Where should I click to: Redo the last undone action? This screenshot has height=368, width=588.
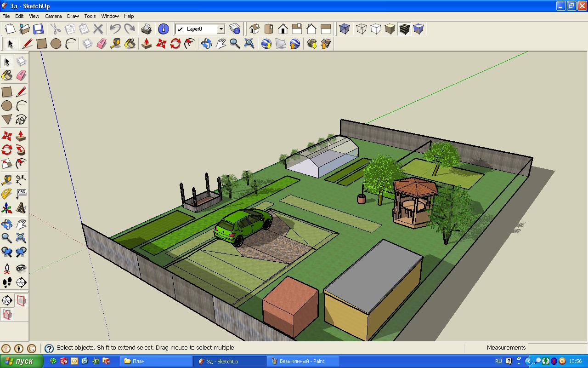coord(130,29)
